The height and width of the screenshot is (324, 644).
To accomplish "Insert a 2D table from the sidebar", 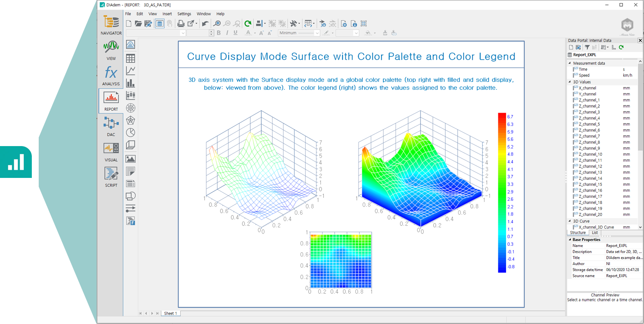I will (131, 58).
